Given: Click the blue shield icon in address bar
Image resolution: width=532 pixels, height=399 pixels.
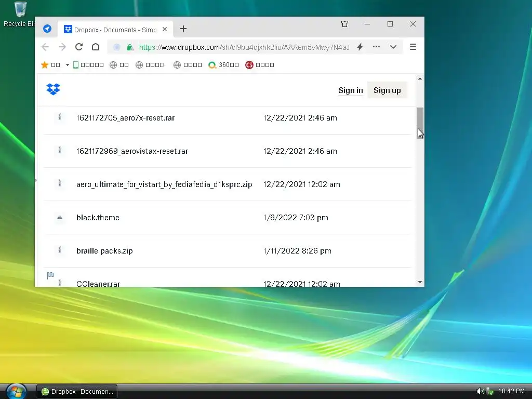Looking at the screenshot, I should [x=117, y=47].
